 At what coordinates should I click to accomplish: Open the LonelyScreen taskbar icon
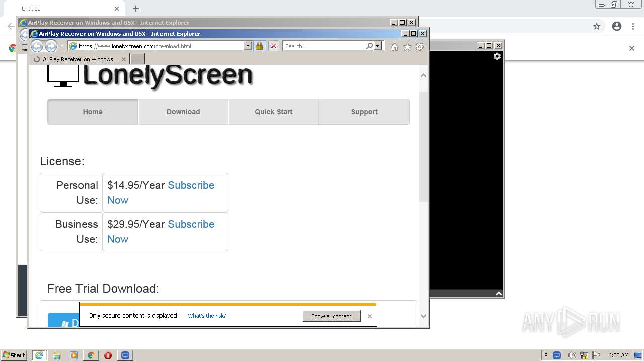click(x=125, y=355)
